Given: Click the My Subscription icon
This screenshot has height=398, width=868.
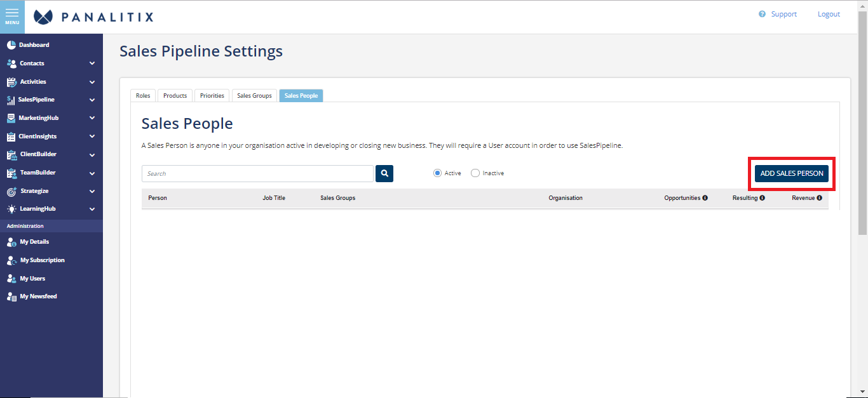Looking at the screenshot, I should tap(11, 260).
